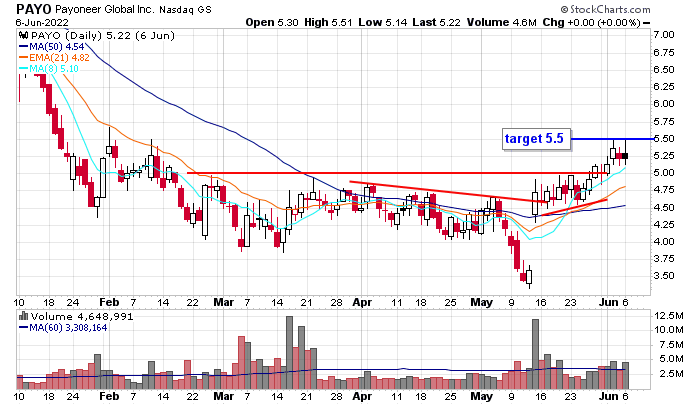Click the Apr label under the price chart
The width and height of the screenshot is (700, 405).
pyautogui.click(x=362, y=303)
